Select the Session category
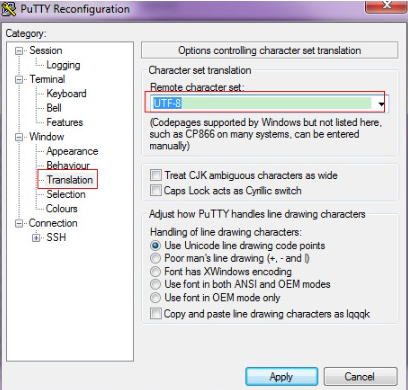This screenshot has height=390, width=408. tap(46, 50)
